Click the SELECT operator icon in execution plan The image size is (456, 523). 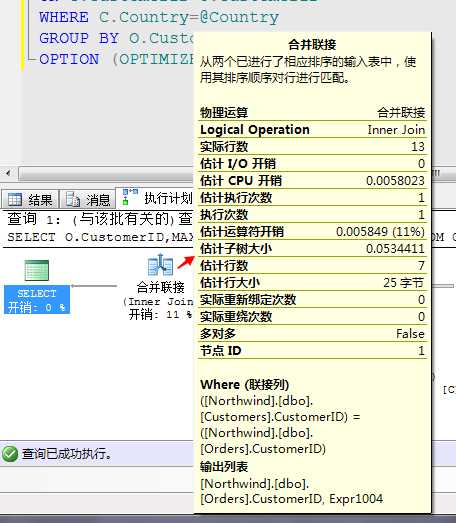[37, 270]
